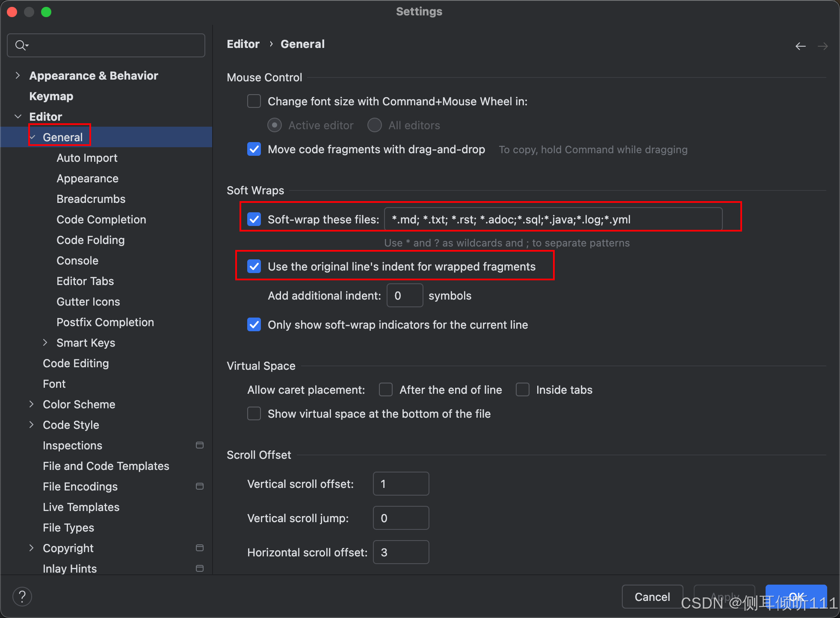The height and width of the screenshot is (618, 840).
Task: Click the Editor breadcrumb link
Action: tap(243, 44)
